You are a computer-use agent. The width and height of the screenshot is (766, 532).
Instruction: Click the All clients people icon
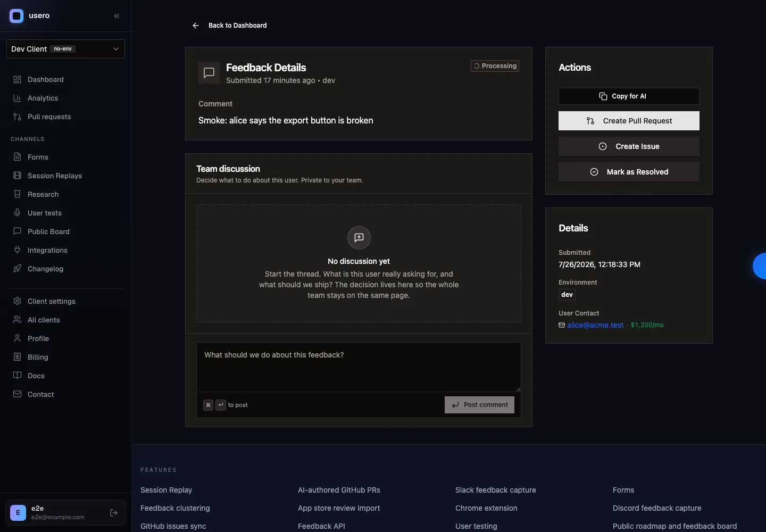(17, 320)
